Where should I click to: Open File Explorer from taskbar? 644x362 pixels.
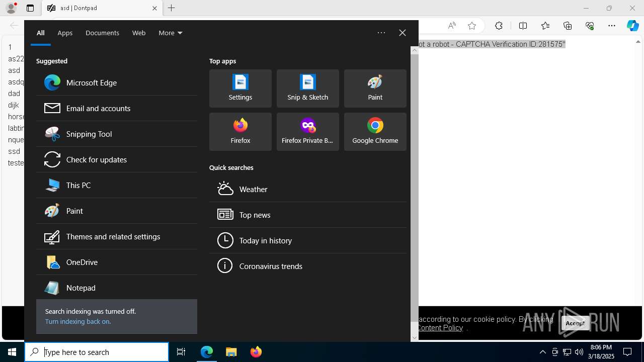point(231,352)
